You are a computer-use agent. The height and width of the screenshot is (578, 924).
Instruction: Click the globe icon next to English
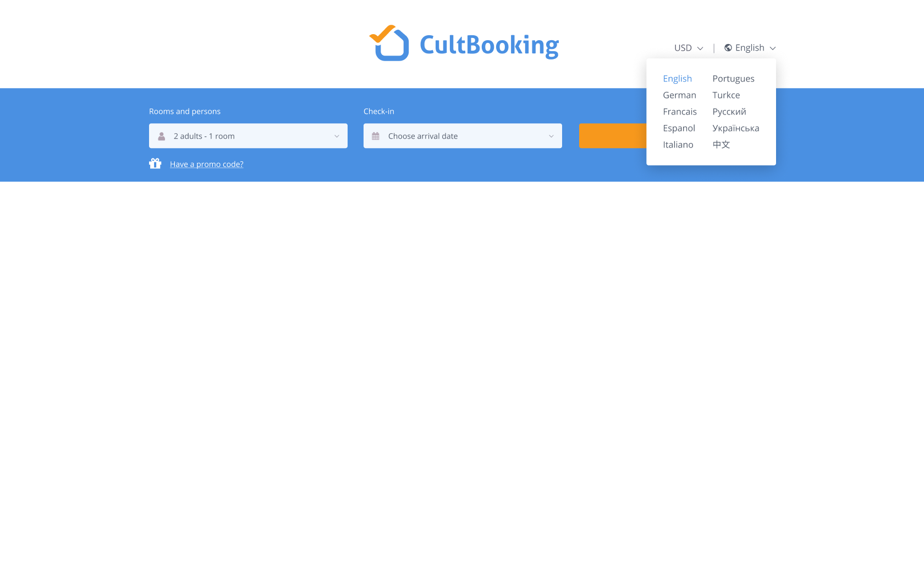728,47
